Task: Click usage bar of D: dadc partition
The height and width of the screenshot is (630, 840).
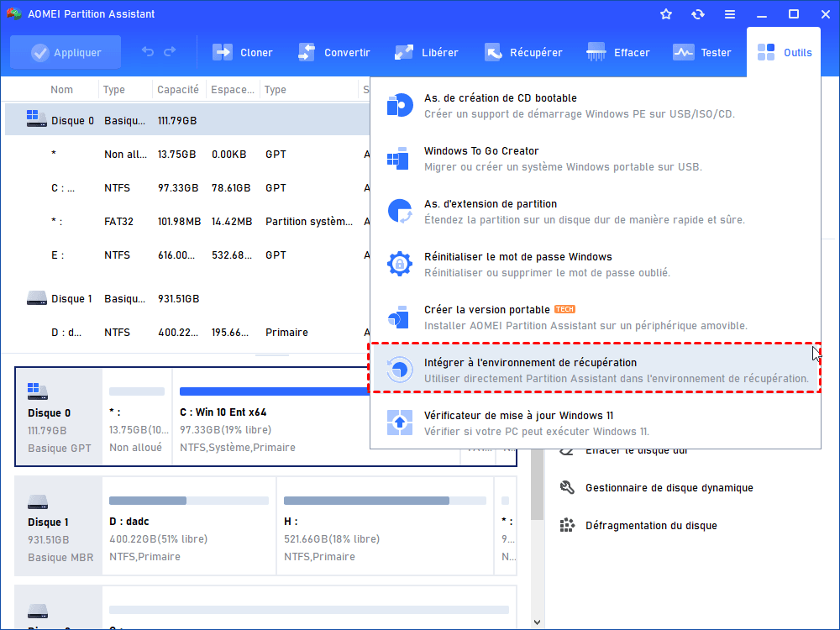Action: pos(188,501)
